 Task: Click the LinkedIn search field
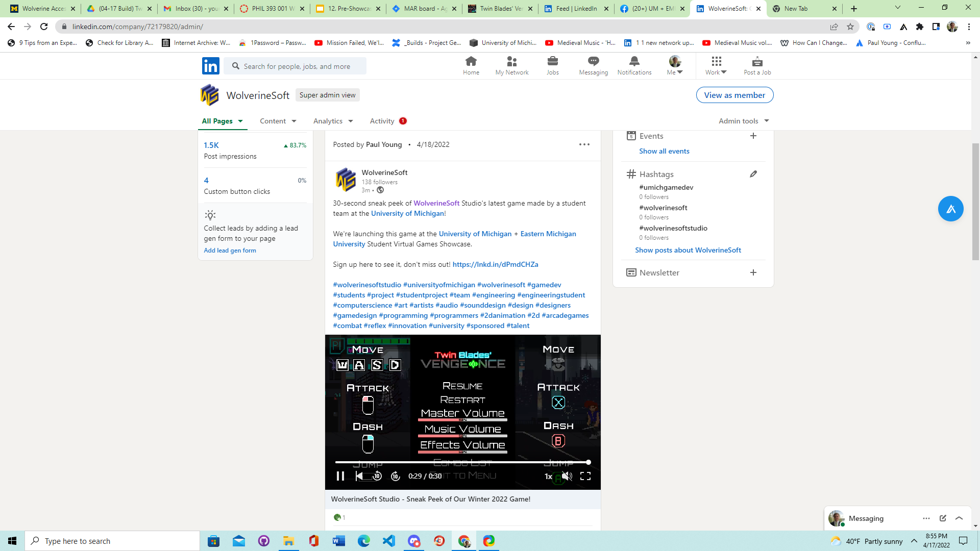click(x=295, y=66)
